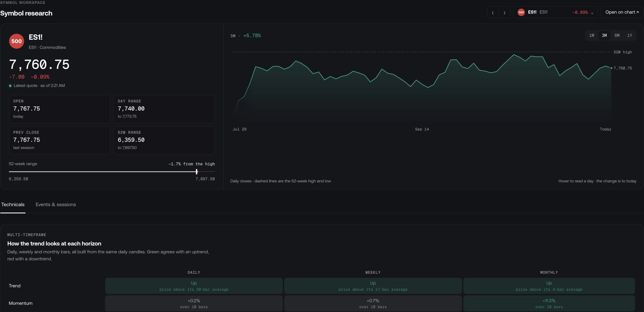Click the large 7,760.75 price

point(39,64)
